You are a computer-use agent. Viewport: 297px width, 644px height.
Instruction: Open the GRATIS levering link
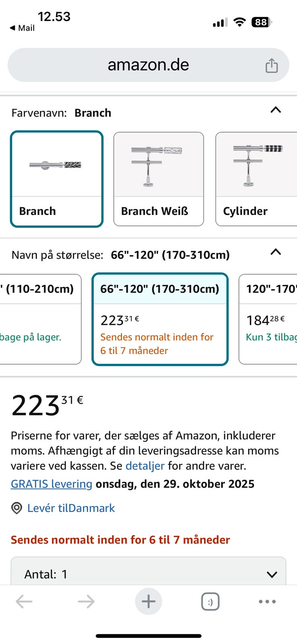click(52, 484)
